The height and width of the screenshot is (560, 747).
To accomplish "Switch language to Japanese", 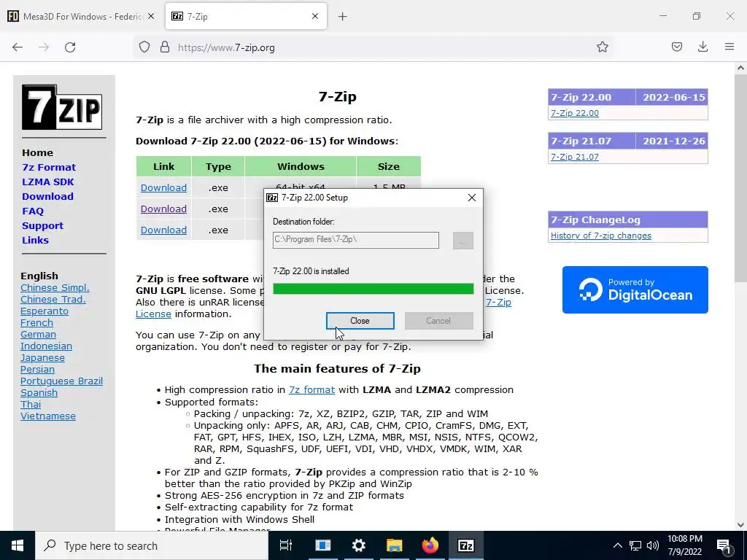I will coord(42,357).
